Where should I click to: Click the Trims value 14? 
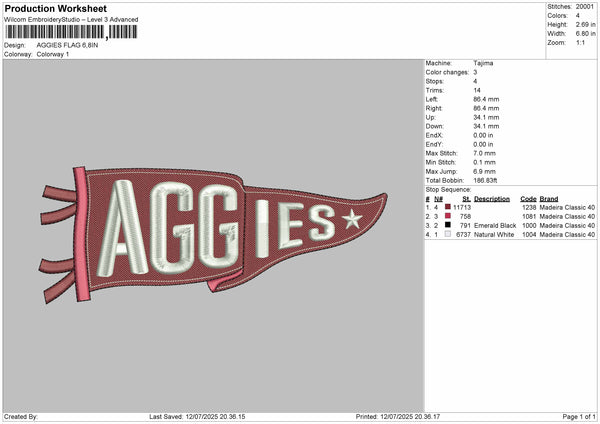tap(477, 90)
